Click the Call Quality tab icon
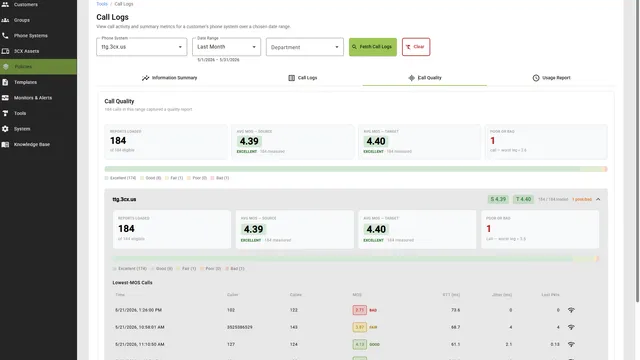Viewport: 640px width, 360px height. (x=411, y=78)
